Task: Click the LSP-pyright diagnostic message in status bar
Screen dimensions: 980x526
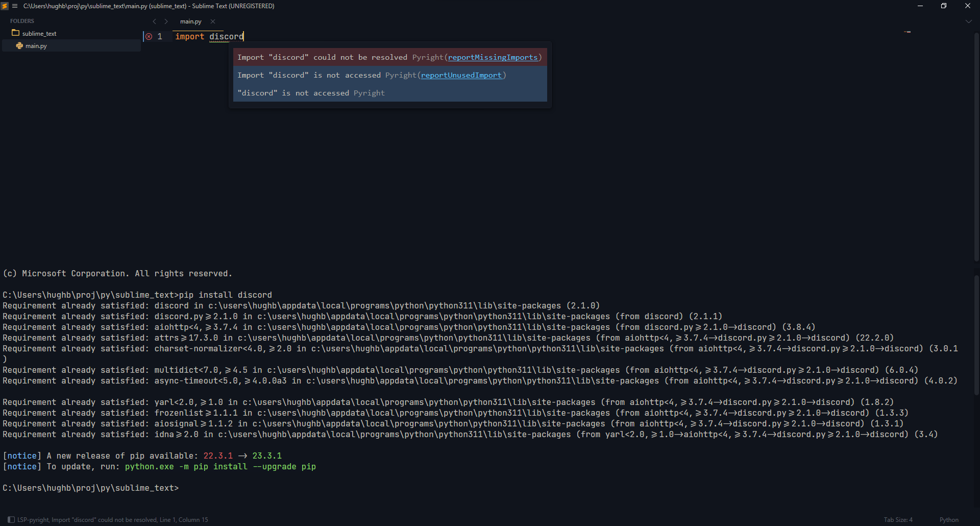Action: (x=112, y=520)
